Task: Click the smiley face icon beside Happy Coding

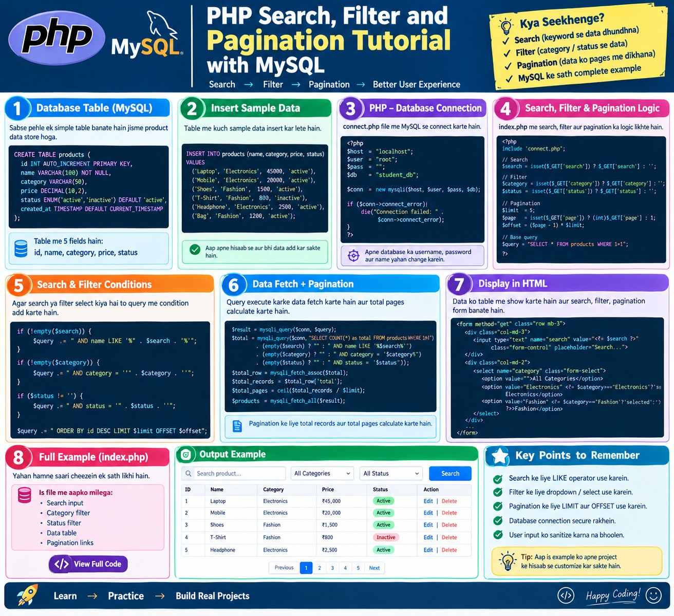Action: click(653, 595)
